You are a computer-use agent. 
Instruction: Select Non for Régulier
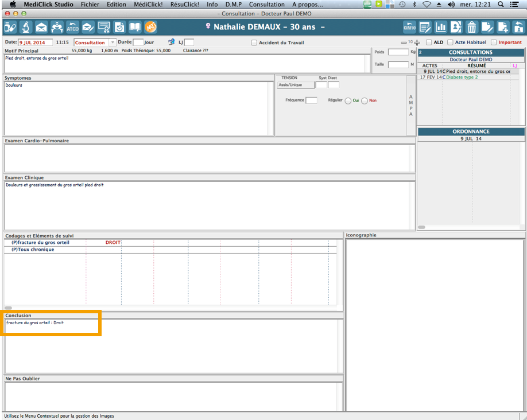coord(365,101)
